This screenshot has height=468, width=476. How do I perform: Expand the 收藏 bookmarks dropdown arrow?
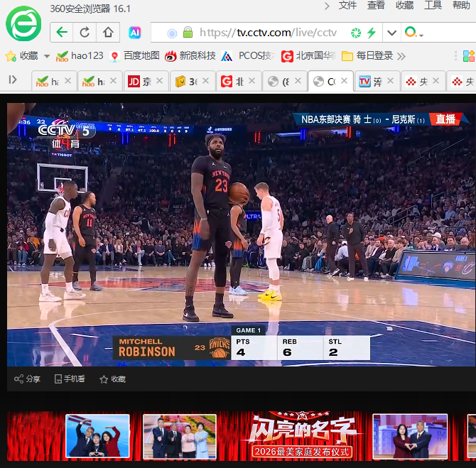47,56
